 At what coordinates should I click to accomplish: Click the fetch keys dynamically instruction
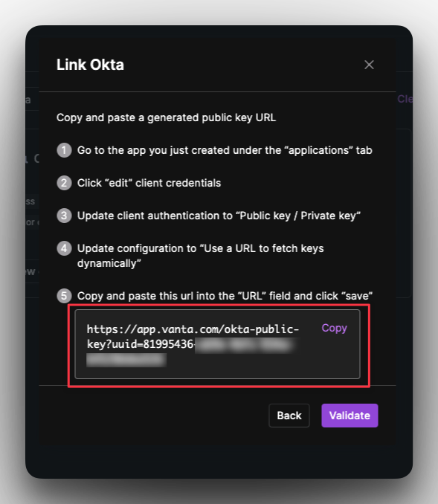pos(200,256)
